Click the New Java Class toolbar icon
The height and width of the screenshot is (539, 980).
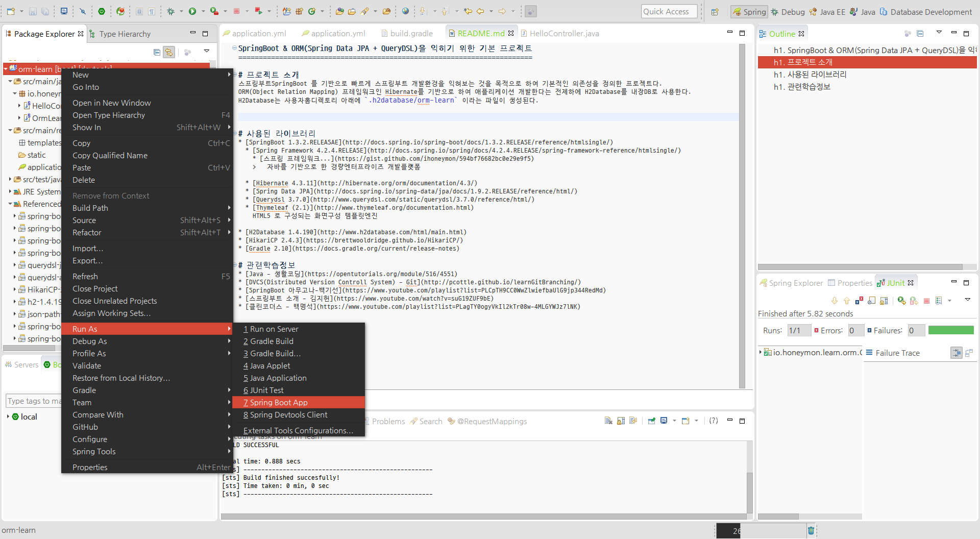pos(312,11)
